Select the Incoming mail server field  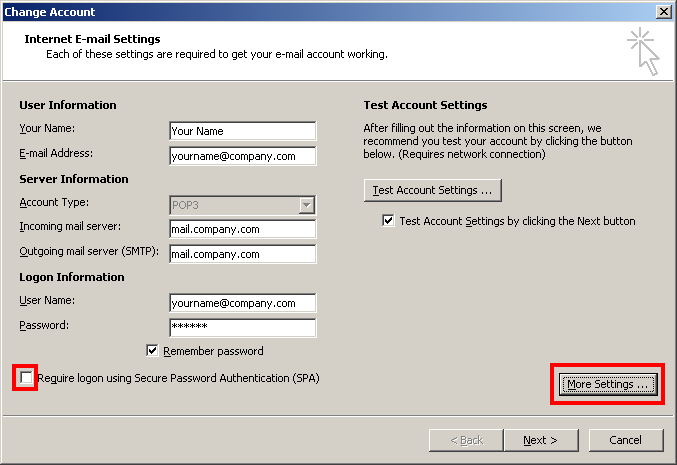tap(243, 229)
